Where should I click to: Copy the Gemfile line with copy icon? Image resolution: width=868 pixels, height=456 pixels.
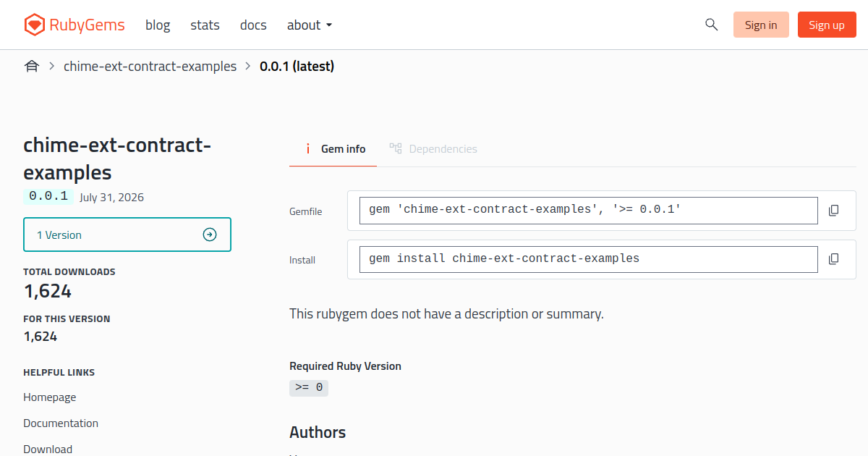833,211
